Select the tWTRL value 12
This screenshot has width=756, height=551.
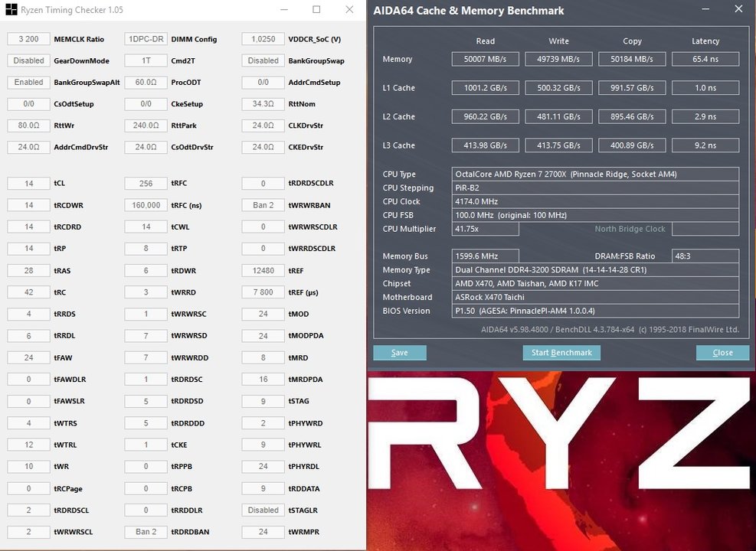click(28, 445)
